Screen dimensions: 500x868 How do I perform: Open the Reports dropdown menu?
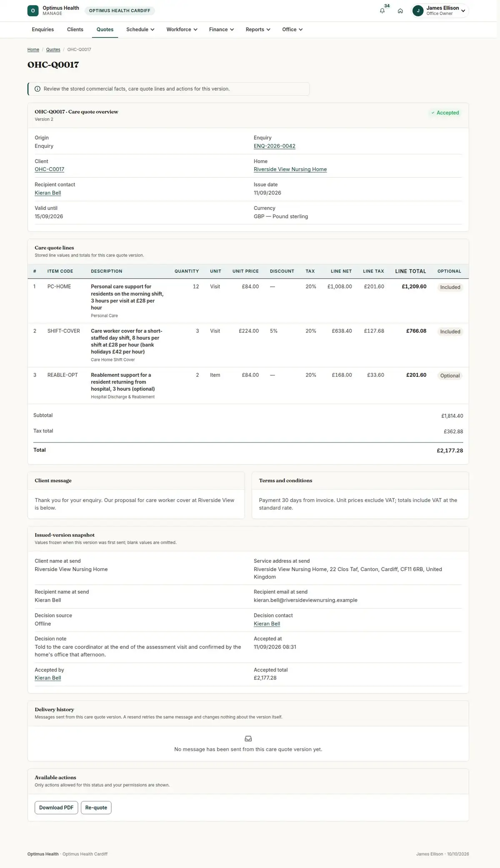pos(258,30)
